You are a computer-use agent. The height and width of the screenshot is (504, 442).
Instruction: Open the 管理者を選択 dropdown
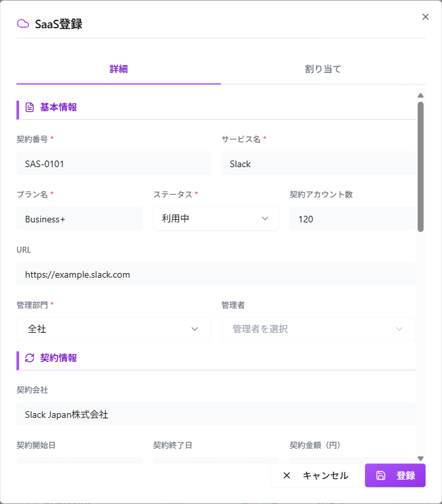(x=318, y=329)
